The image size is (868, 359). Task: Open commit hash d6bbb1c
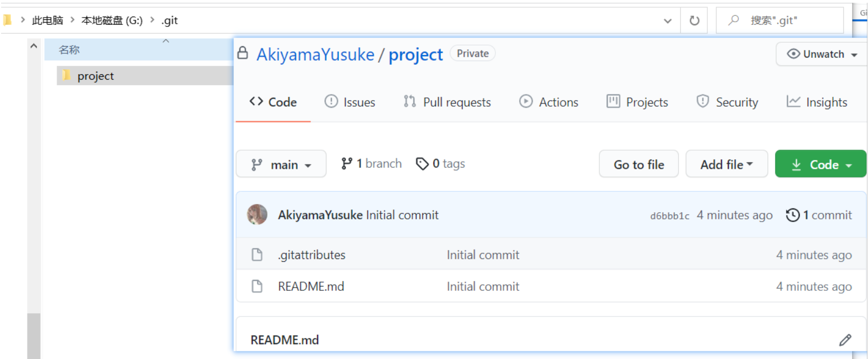pyautogui.click(x=670, y=216)
